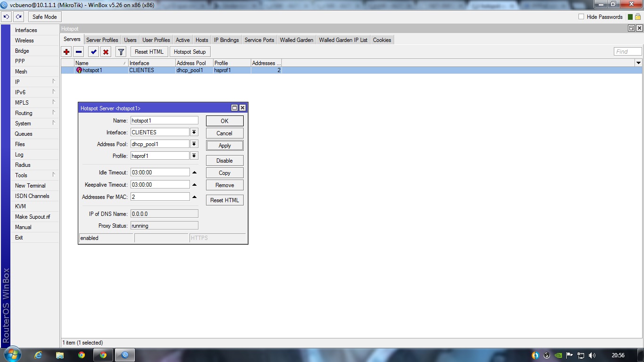Sort by the Name column header
This screenshot has height=362, width=644.
(x=101, y=63)
